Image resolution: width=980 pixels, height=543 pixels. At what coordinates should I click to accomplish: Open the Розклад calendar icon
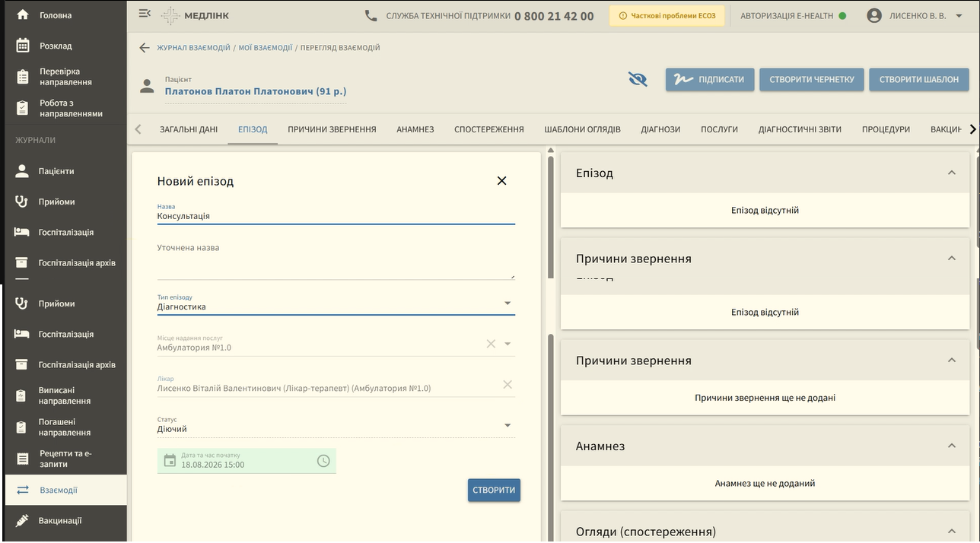tap(23, 46)
